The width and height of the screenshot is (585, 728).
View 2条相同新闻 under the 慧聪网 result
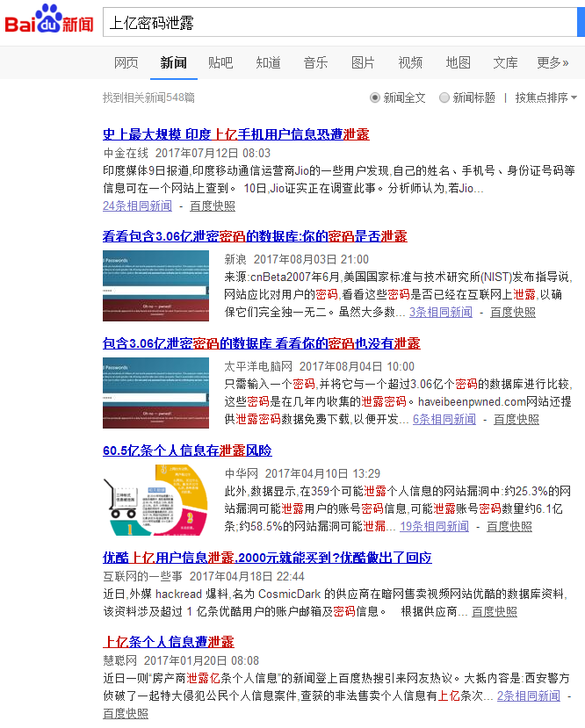tap(529, 696)
